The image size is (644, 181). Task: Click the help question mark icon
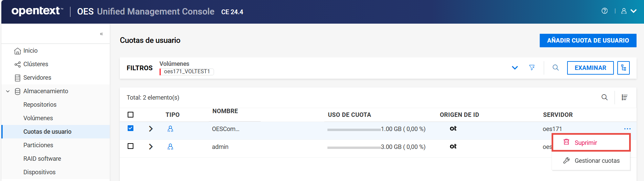point(604,11)
